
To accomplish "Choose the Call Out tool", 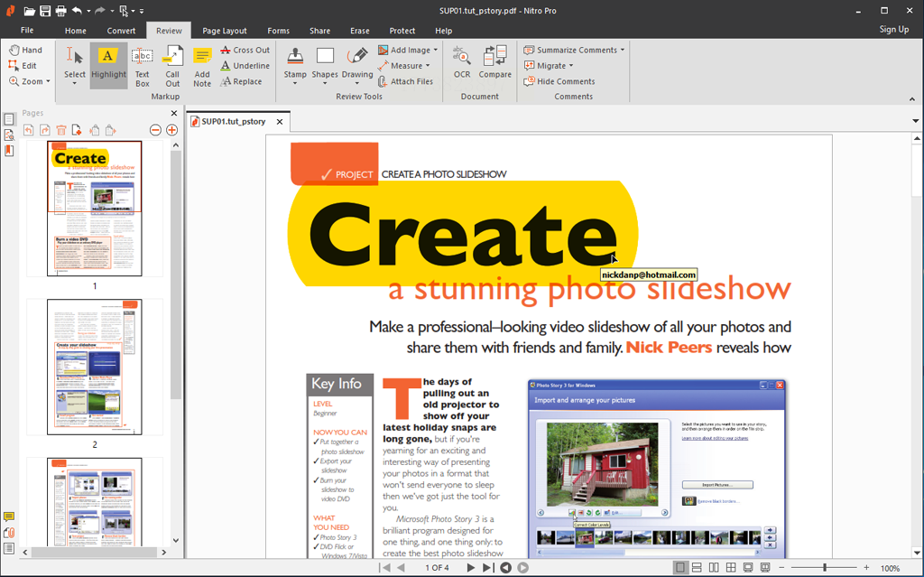I will (x=172, y=64).
